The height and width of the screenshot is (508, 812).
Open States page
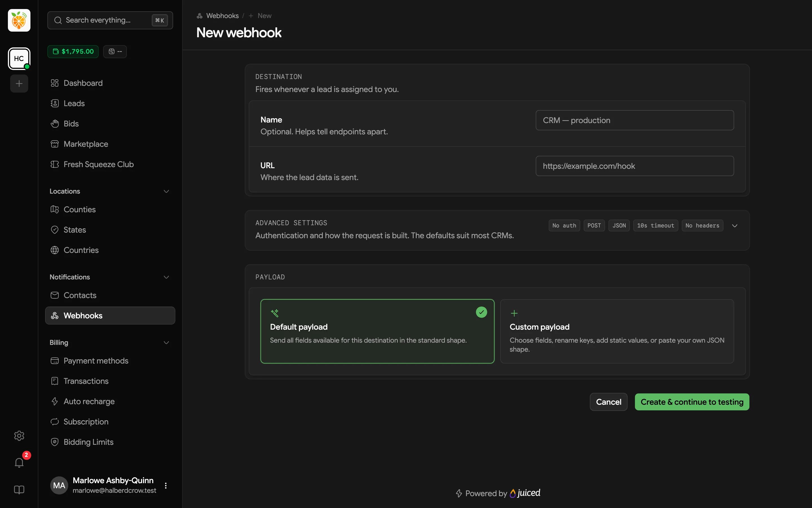(x=110, y=230)
